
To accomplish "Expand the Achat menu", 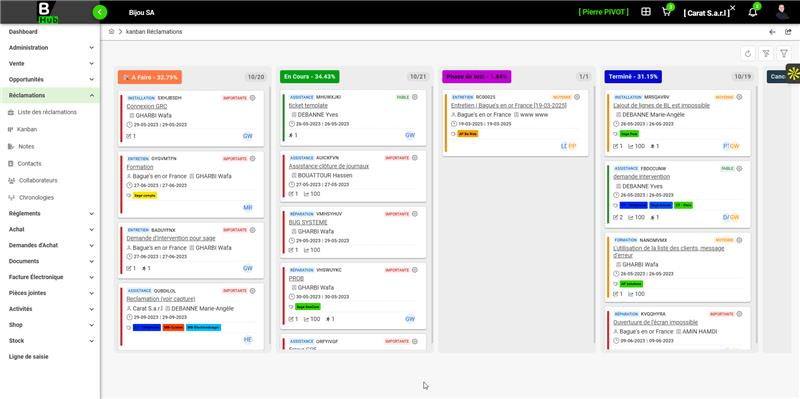I will point(50,229).
